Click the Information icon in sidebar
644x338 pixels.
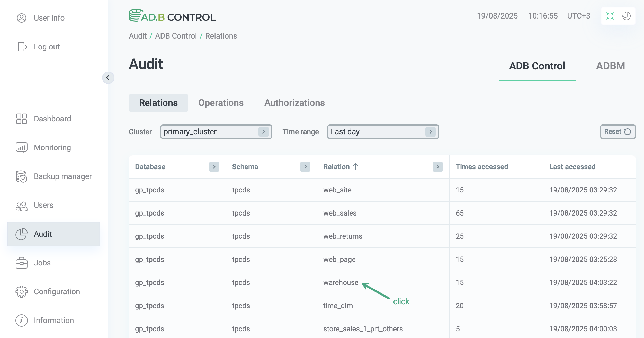[x=22, y=321]
